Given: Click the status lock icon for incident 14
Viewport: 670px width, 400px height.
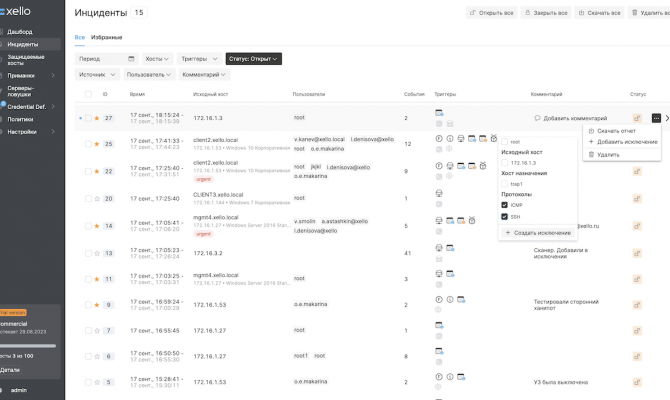Looking at the screenshot, I should [637, 226].
